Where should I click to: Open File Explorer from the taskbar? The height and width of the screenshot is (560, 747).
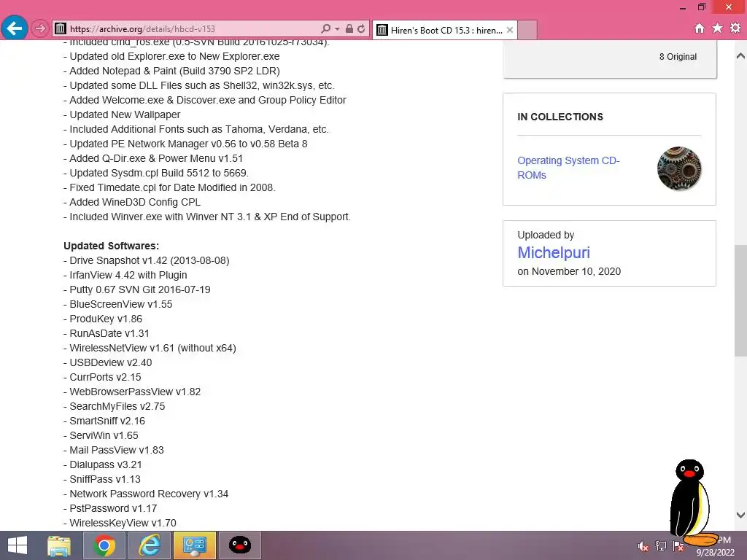click(x=59, y=545)
